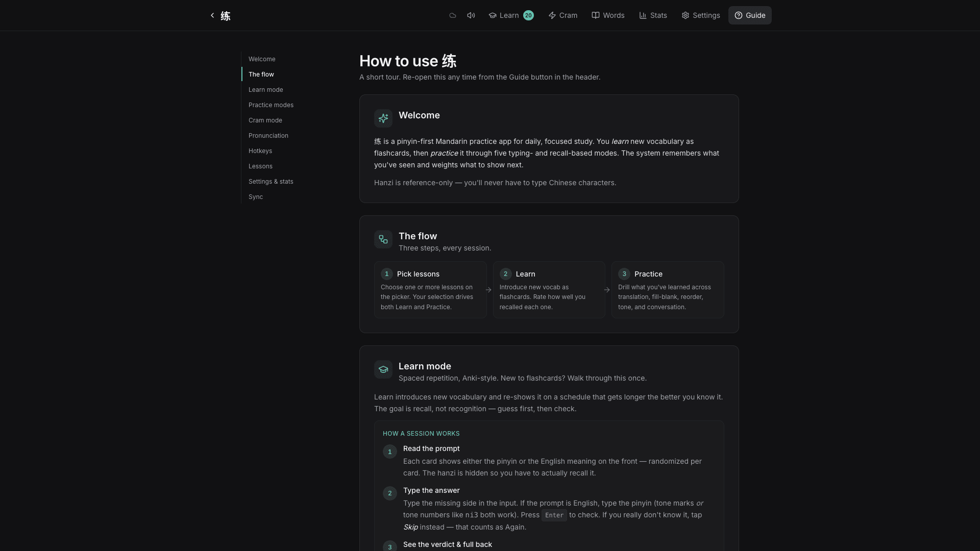
Task: Click The flow sidebar link
Action: click(x=261, y=74)
